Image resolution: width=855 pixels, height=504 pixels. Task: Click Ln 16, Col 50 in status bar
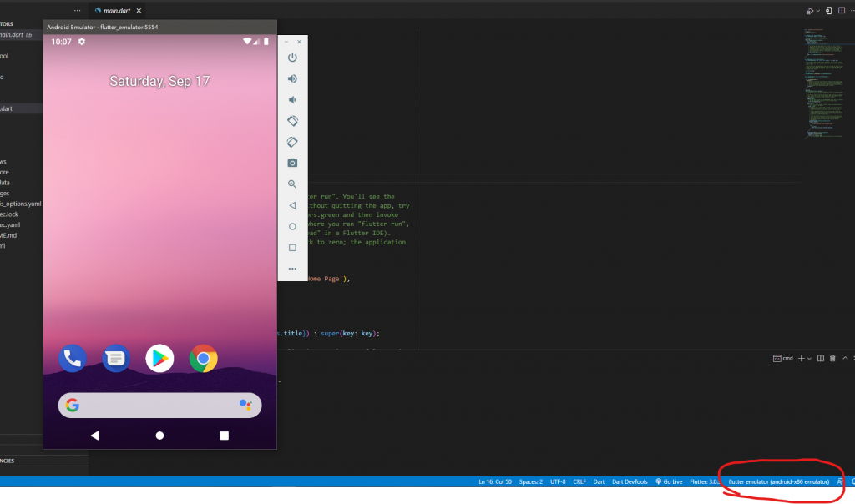[495, 481]
